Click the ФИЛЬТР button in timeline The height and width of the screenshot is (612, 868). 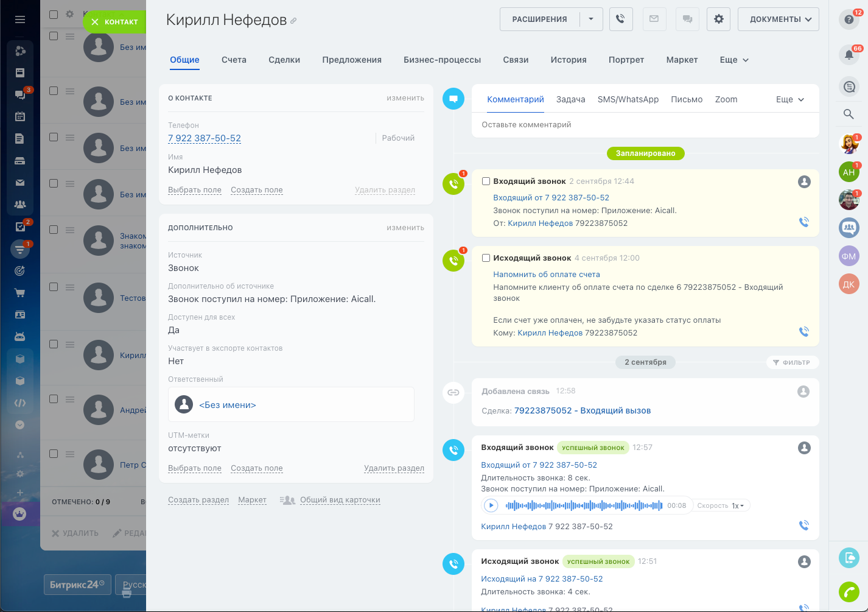coord(791,362)
